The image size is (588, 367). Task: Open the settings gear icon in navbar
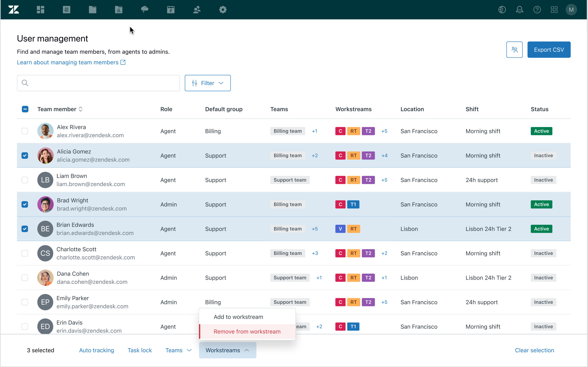point(223,10)
